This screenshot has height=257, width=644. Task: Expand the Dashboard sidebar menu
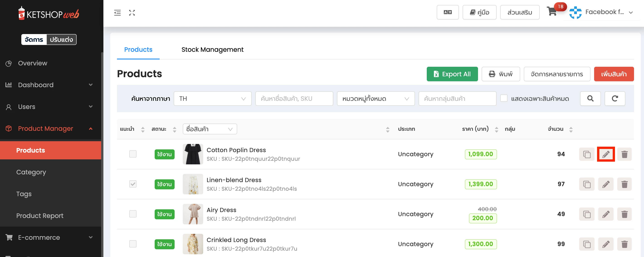coord(50,85)
